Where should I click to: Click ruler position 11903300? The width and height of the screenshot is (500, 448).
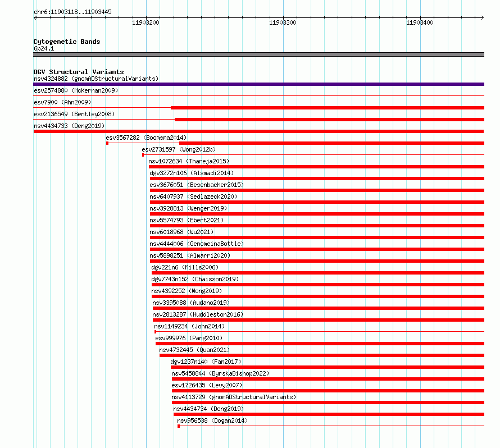coord(283,22)
